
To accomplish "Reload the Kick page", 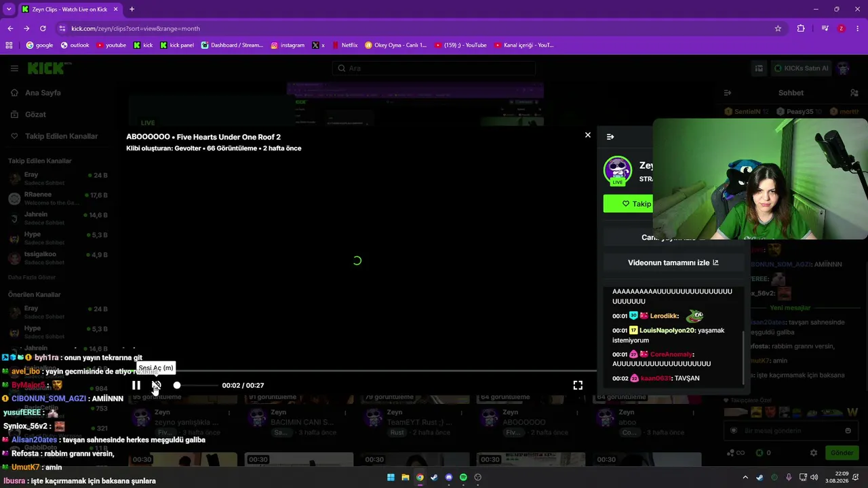I will (43, 28).
